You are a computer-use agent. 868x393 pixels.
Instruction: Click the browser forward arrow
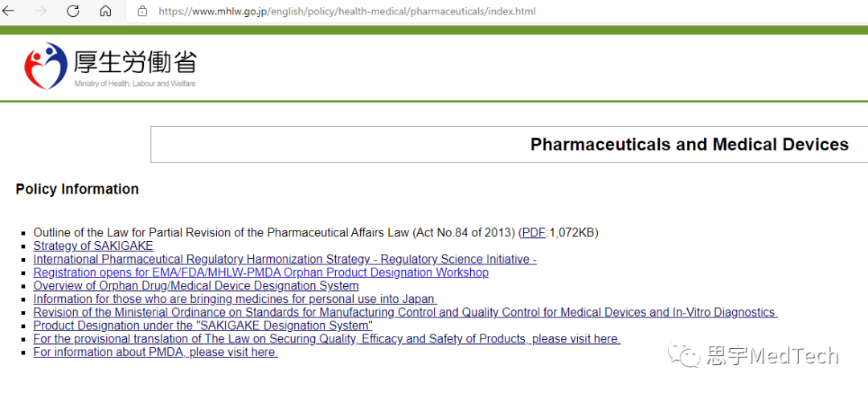[40, 11]
